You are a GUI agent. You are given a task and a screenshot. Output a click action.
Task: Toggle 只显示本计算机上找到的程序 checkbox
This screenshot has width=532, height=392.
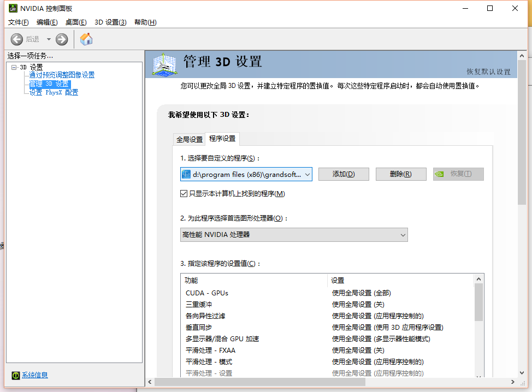pyautogui.click(x=184, y=194)
